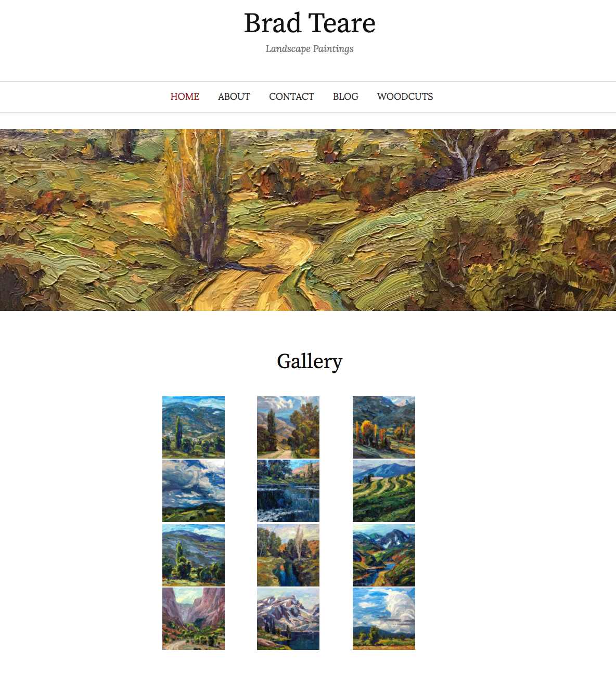Viewport: 616px width, 678px height.
Task: Open first gallery thumbnail with tall cypress and mountain
Action: (194, 427)
